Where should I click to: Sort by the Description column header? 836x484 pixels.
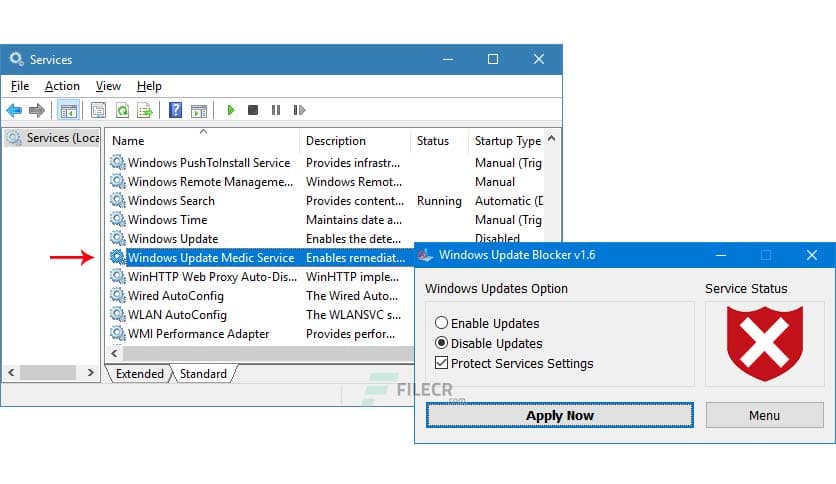355,141
